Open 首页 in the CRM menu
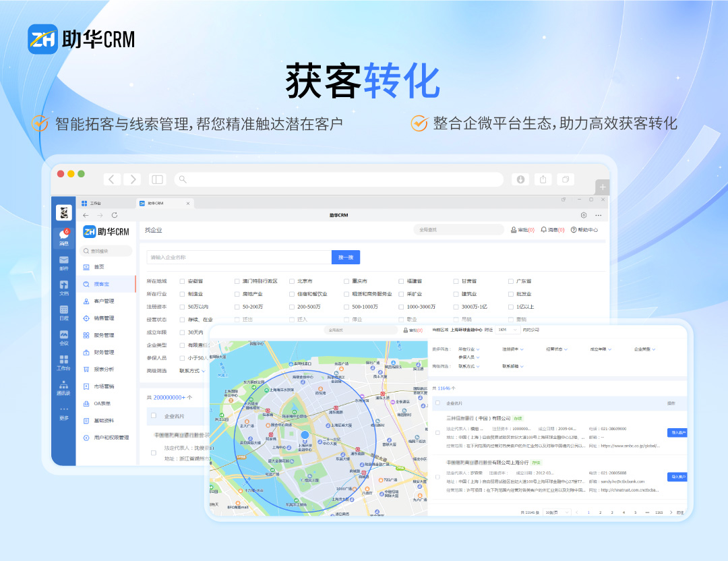Viewport: 728px width, 561px height. pyautogui.click(x=106, y=267)
